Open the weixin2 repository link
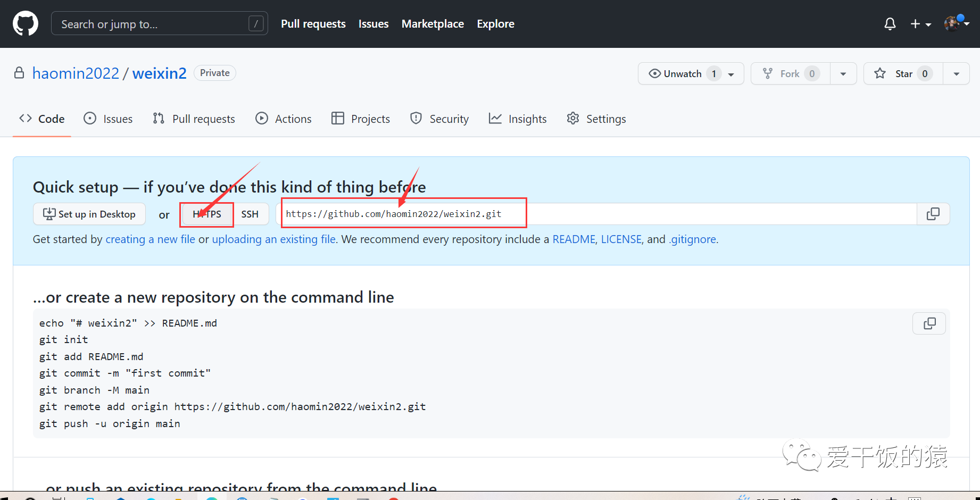The width and height of the screenshot is (980, 500). click(x=160, y=73)
